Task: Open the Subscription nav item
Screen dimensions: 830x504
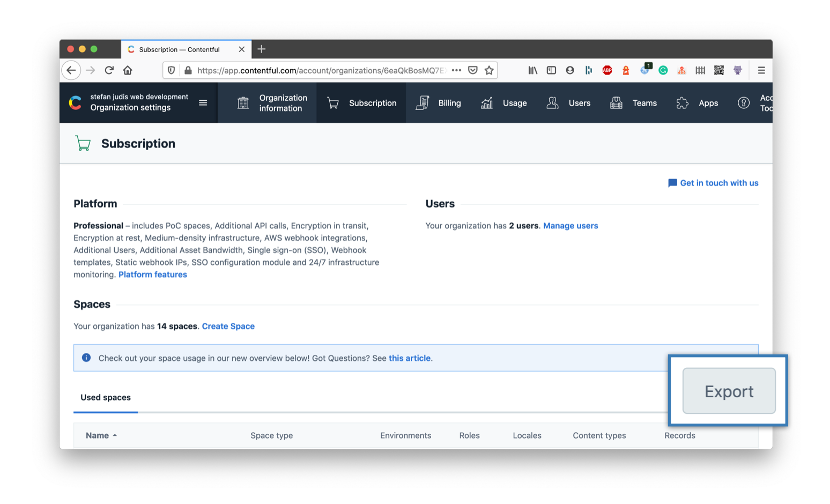Action: pyautogui.click(x=361, y=103)
